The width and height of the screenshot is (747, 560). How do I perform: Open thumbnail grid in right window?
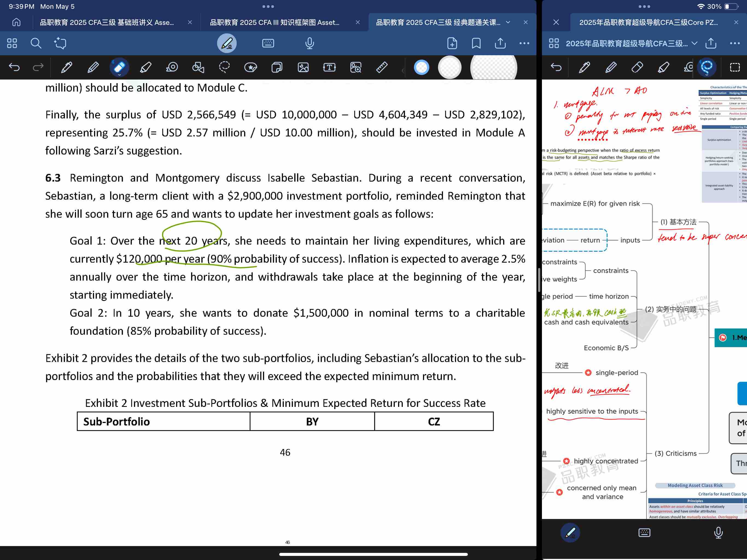click(x=554, y=43)
